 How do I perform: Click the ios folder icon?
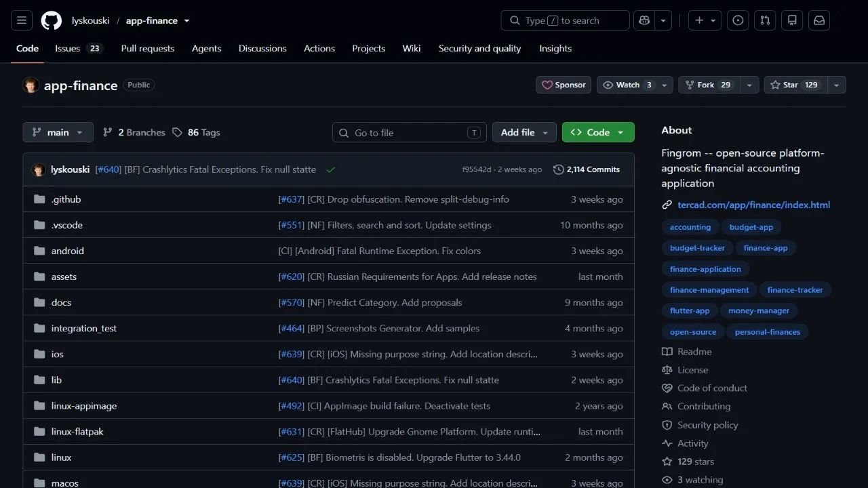[x=39, y=354]
